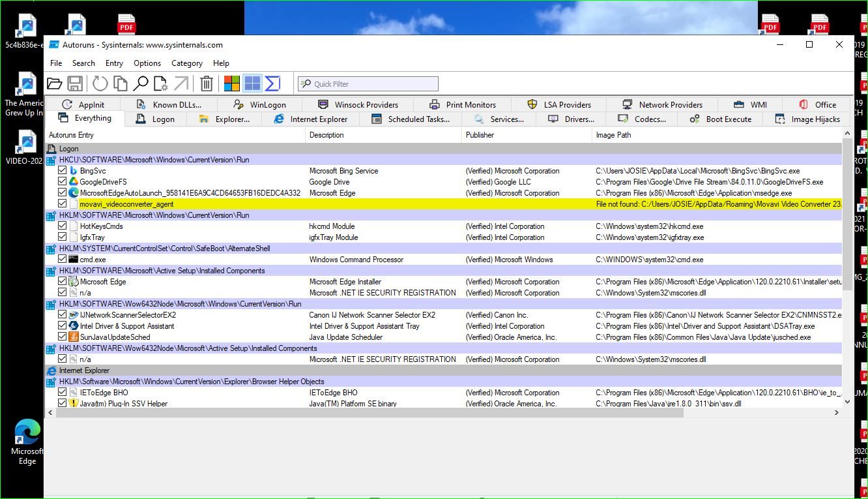Toggle the hide Windows entries blue icon

point(252,83)
